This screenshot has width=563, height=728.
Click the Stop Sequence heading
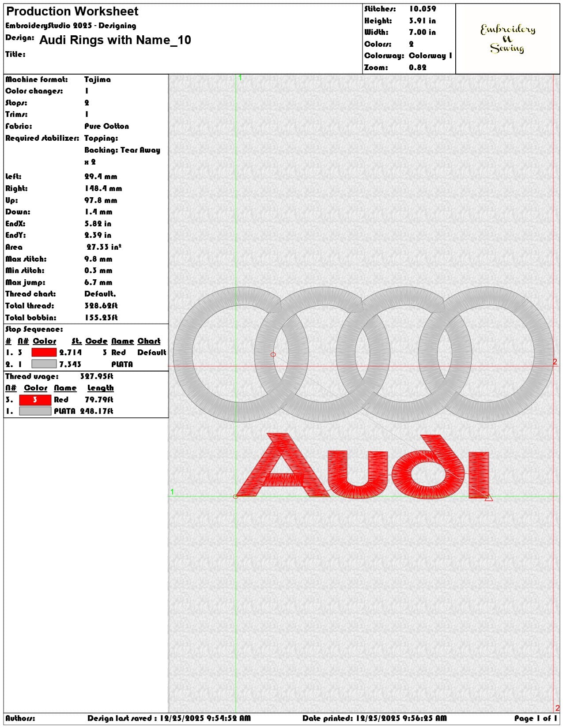click(34, 329)
